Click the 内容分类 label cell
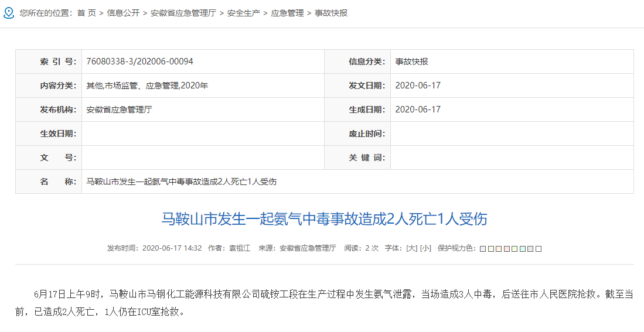This screenshot has height=332, width=644. (49, 85)
